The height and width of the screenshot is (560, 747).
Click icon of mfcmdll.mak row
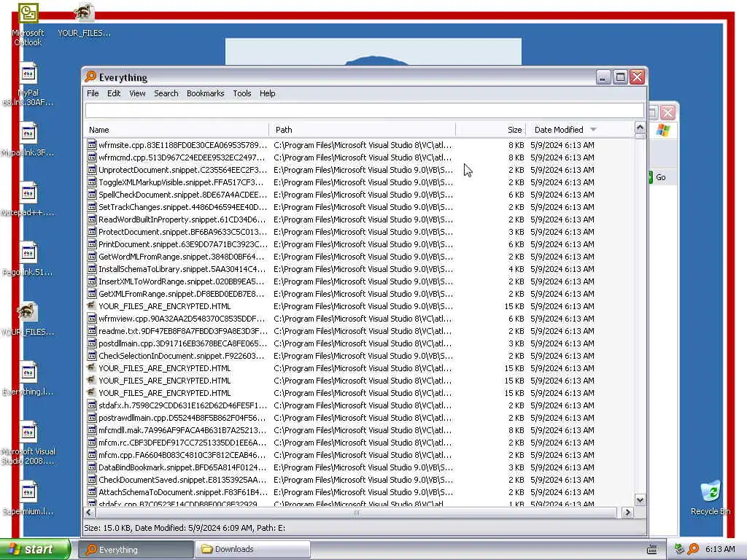coord(92,430)
